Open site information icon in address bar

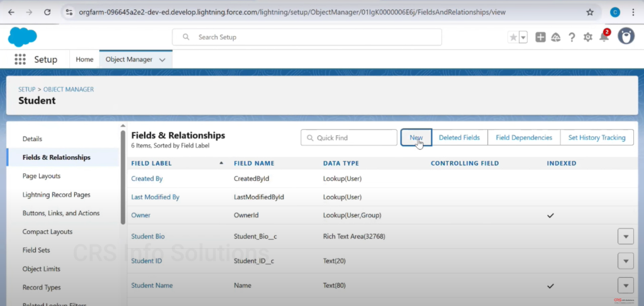pos(69,13)
